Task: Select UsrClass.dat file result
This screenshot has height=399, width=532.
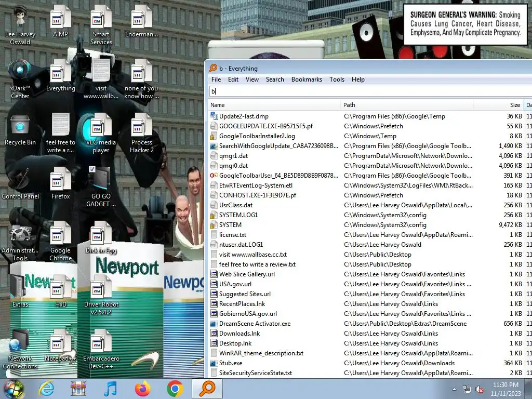Action: [x=370, y=205]
